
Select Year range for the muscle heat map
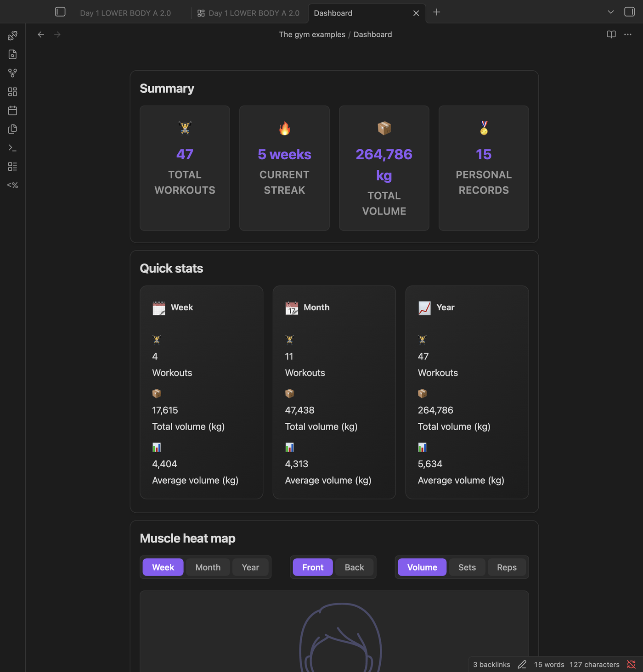coord(250,567)
